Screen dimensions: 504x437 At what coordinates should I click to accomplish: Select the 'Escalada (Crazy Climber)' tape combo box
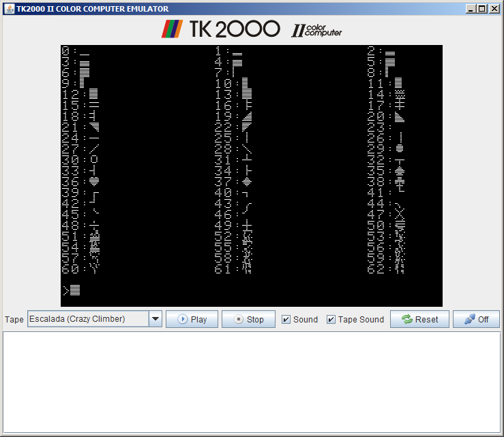(87, 319)
